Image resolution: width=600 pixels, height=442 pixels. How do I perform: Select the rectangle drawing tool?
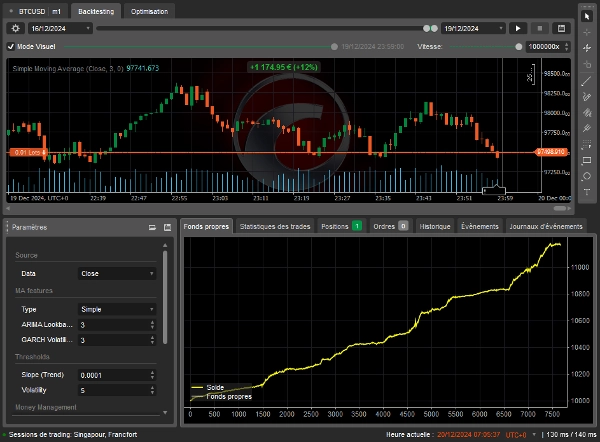tap(587, 160)
